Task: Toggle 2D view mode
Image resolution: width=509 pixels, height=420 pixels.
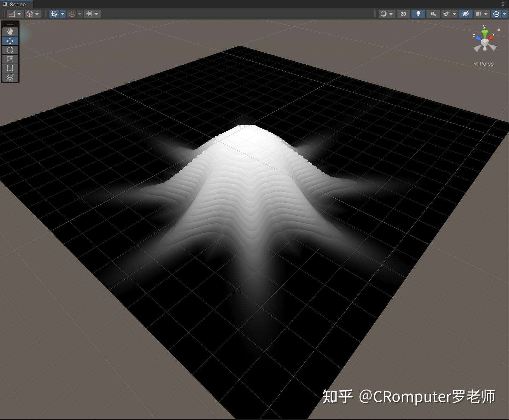Action: pyautogui.click(x=403, y=14)
